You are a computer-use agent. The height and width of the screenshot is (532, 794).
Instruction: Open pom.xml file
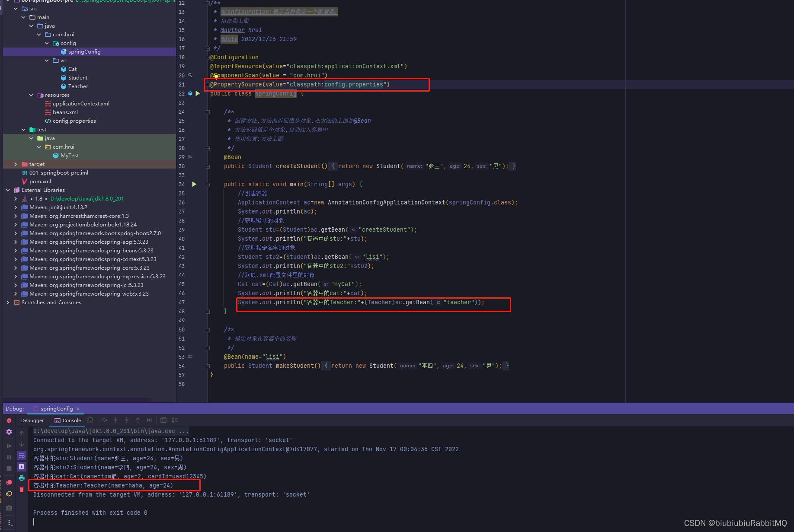pyautogui.click(x=40, y=182)
